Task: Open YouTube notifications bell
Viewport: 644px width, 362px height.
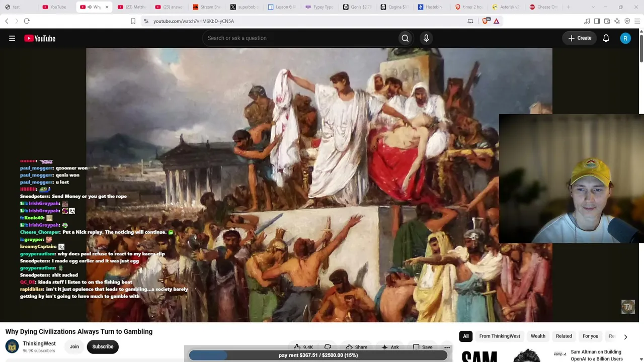Action: (606, 38)
